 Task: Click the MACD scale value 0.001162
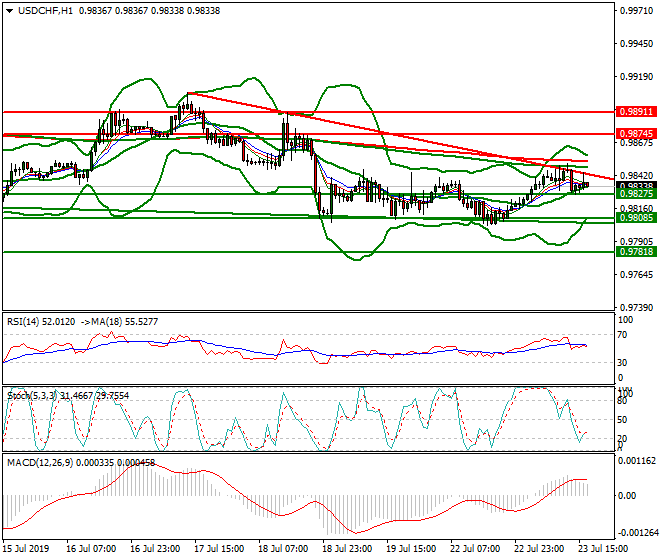pyautogui.click(x=637, y=461)
